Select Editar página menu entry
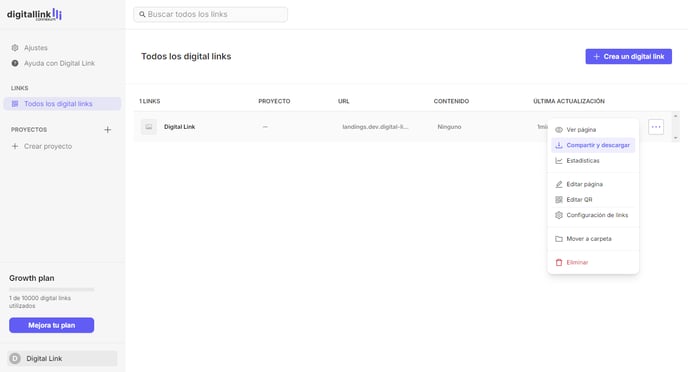The image size is (688, 372). 593,184
